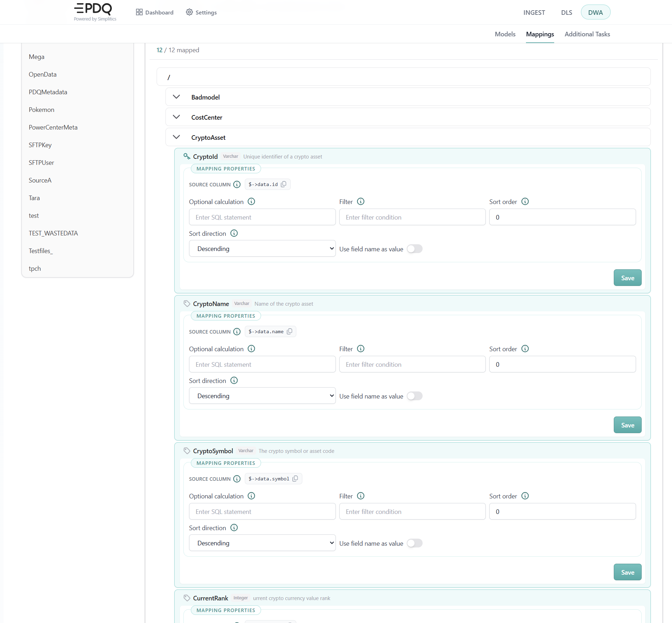Open the Additional Tasks tab

pyautogui.click(x=587, y=34)
